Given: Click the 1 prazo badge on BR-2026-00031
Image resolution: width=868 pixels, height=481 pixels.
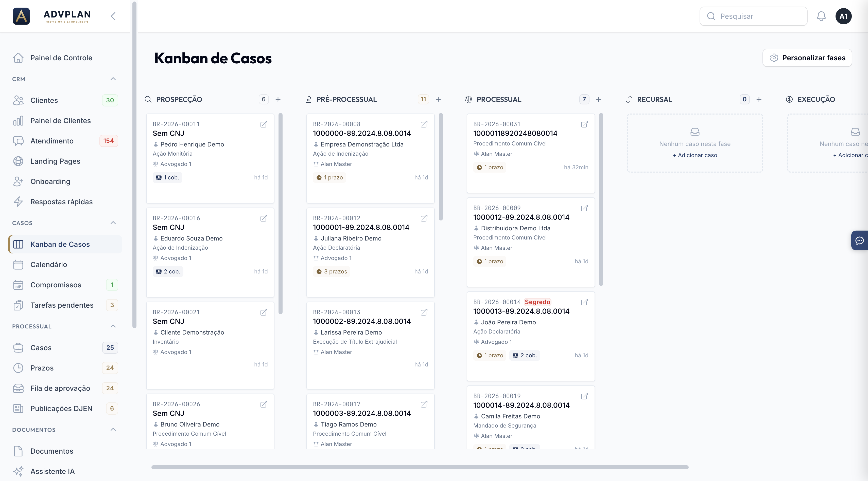Looking at the screenshot, I should pyautogui.click(x=490, y=167).
